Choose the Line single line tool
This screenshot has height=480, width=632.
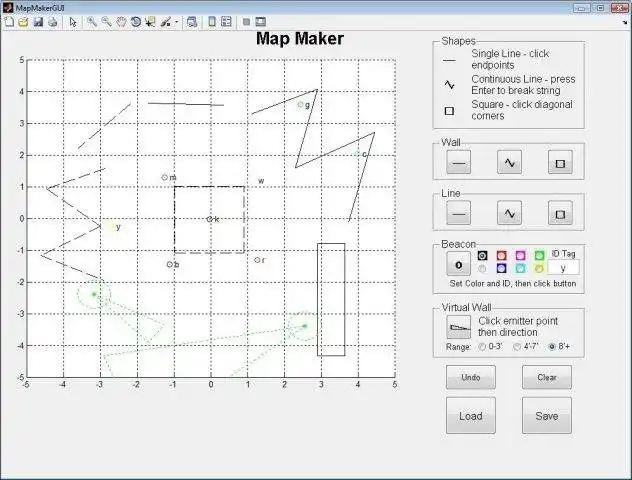(x=459, y=214)
